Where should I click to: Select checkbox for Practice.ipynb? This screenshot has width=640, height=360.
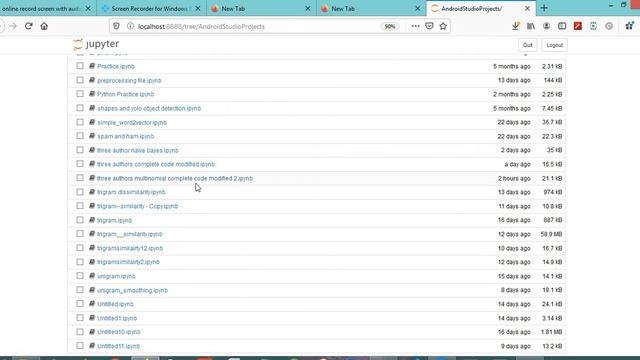pos(80,66)
